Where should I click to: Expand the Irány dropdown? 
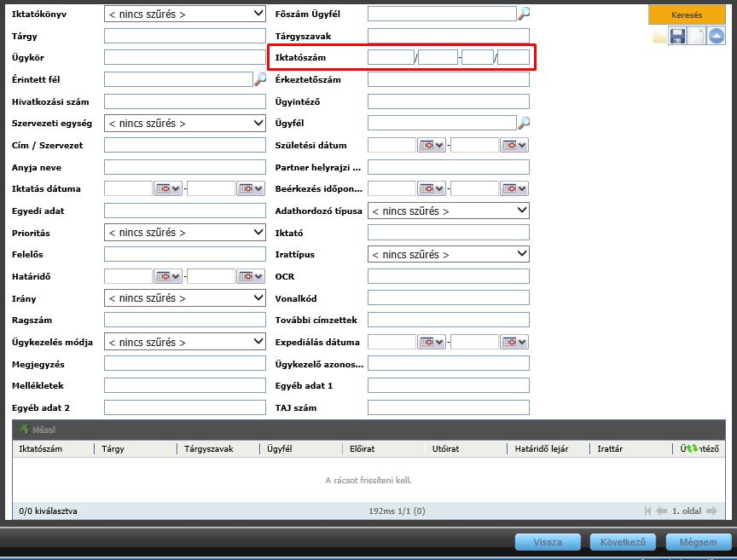pos(185,297)
